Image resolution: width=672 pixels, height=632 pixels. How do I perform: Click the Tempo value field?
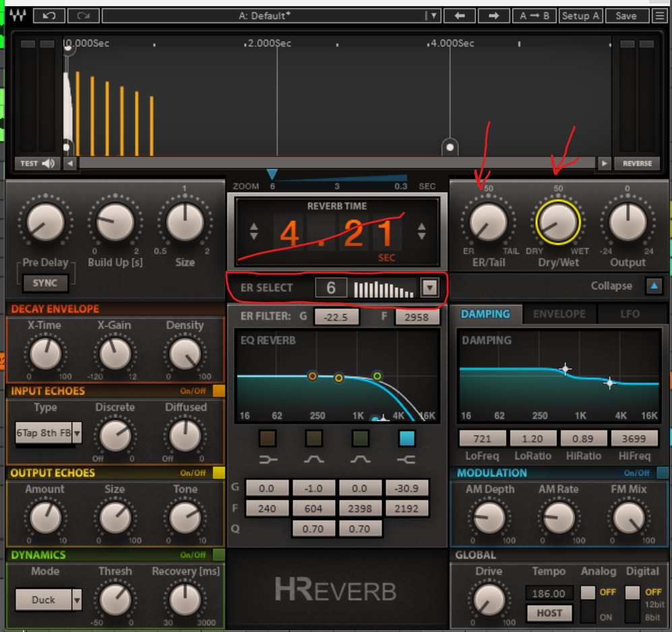click(x=549, y=594)
